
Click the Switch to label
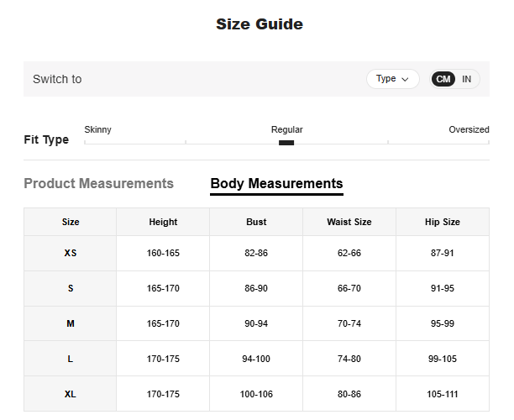tap(57, 79)
